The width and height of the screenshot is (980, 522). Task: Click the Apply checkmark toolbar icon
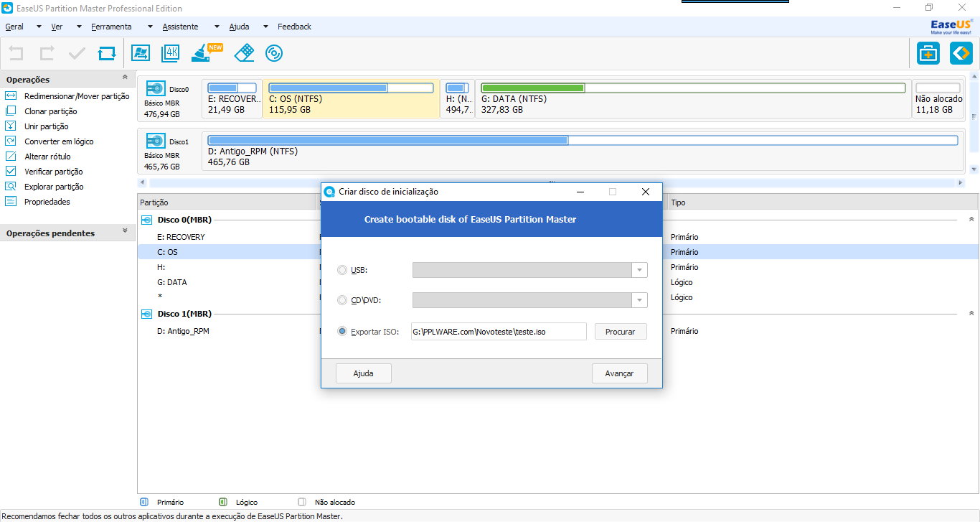77,53
